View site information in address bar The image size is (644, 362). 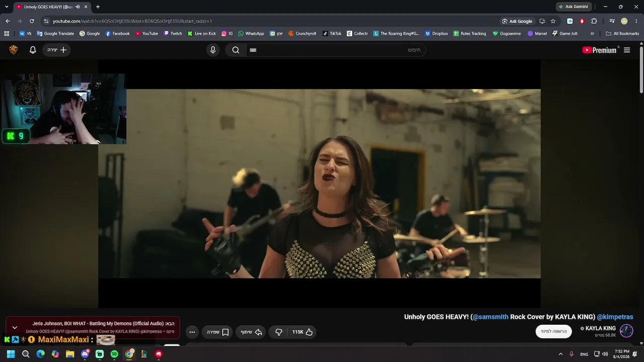[x=46, y=21]
